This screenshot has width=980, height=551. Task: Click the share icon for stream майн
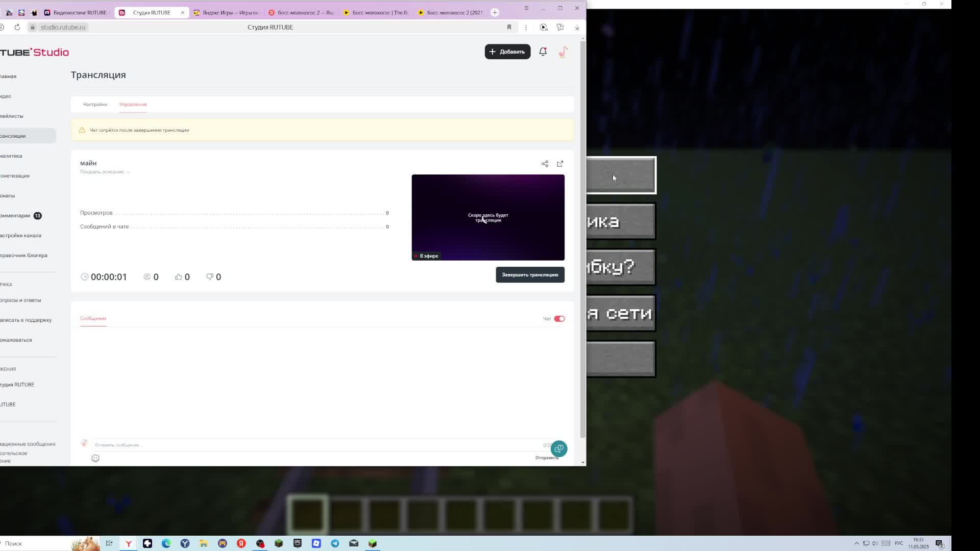click(545, 164)
